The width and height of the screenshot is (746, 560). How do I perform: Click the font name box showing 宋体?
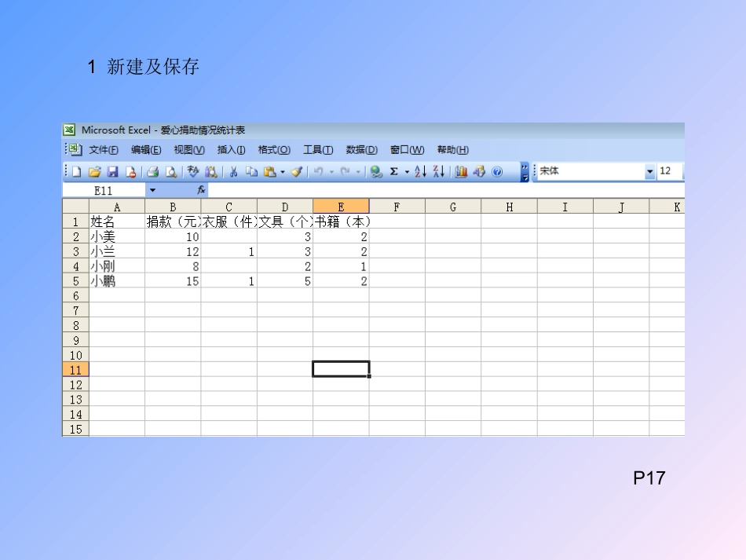pyautogui.click(x=591, y=171)
